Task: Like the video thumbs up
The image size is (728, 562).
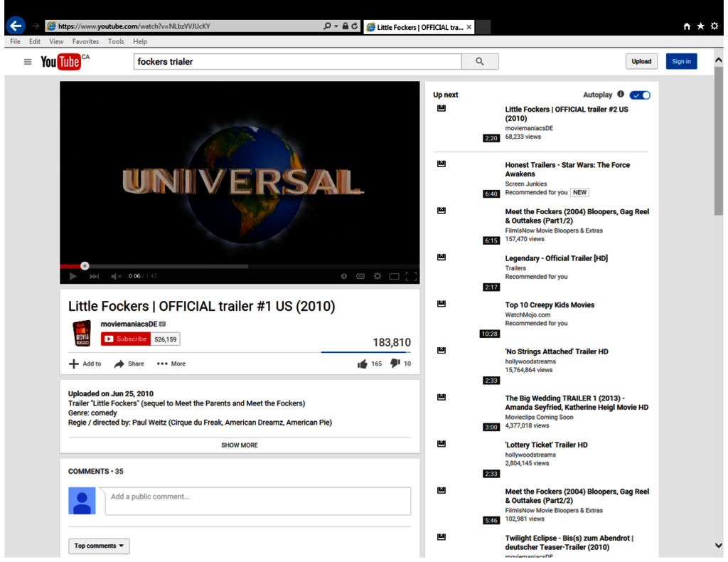Action: tap(362, 364)
